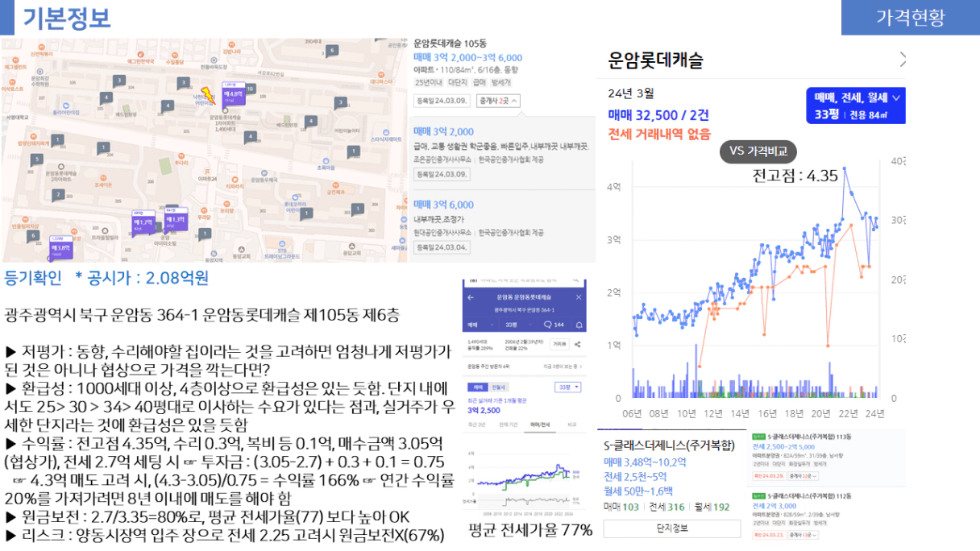Tap the back arrow in mobile app header
This screenshot has height=551, width=980.
[x=471, y=297]
